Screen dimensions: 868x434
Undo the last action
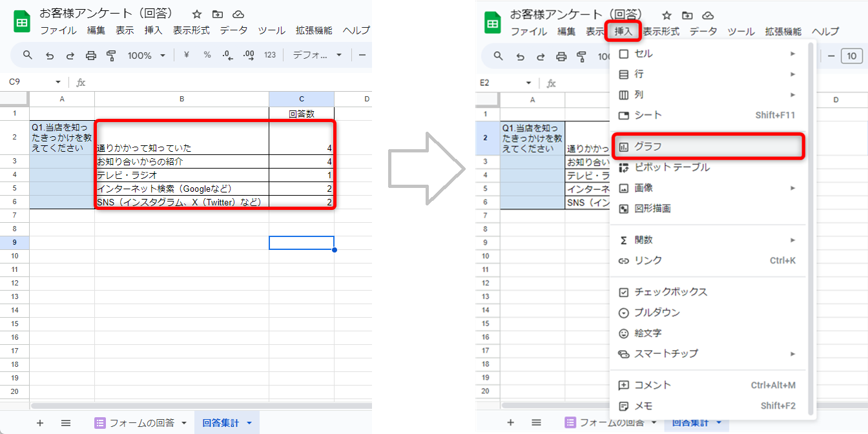point(50,56)
